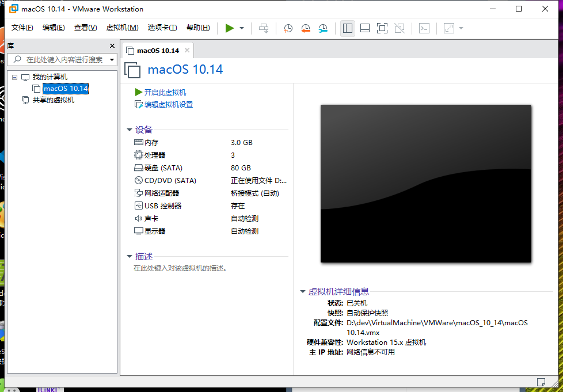Click the 网络信息不可用 IP address value
This screenshot has height=392, width=563.
371,352
